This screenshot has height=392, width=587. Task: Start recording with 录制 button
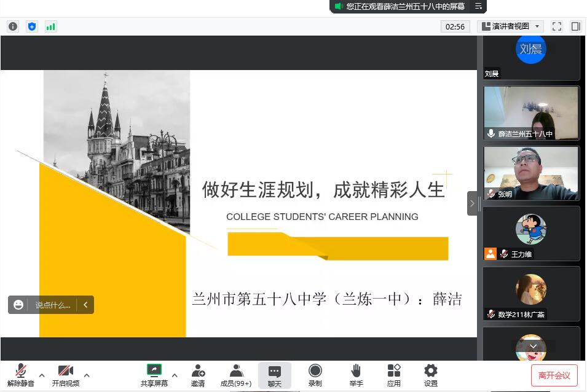point(315,375)
